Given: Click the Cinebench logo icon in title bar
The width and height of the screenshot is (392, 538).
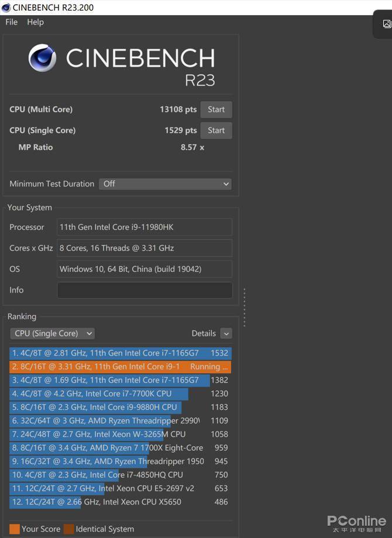Looking at the screenshot, I should click(x=6, y=7).
